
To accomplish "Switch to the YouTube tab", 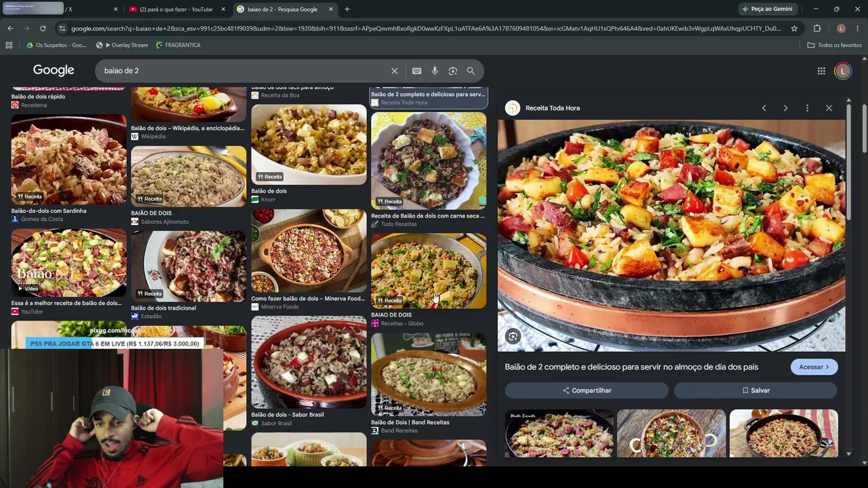I will click(x=178, y=9).
